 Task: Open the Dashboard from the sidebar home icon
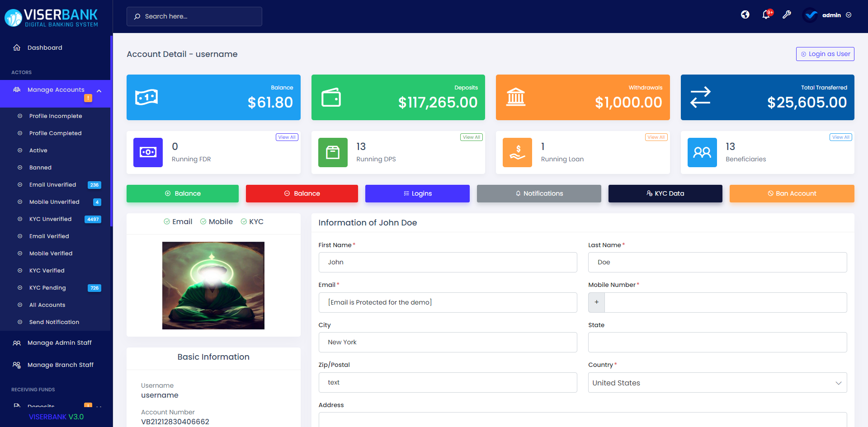17,47
